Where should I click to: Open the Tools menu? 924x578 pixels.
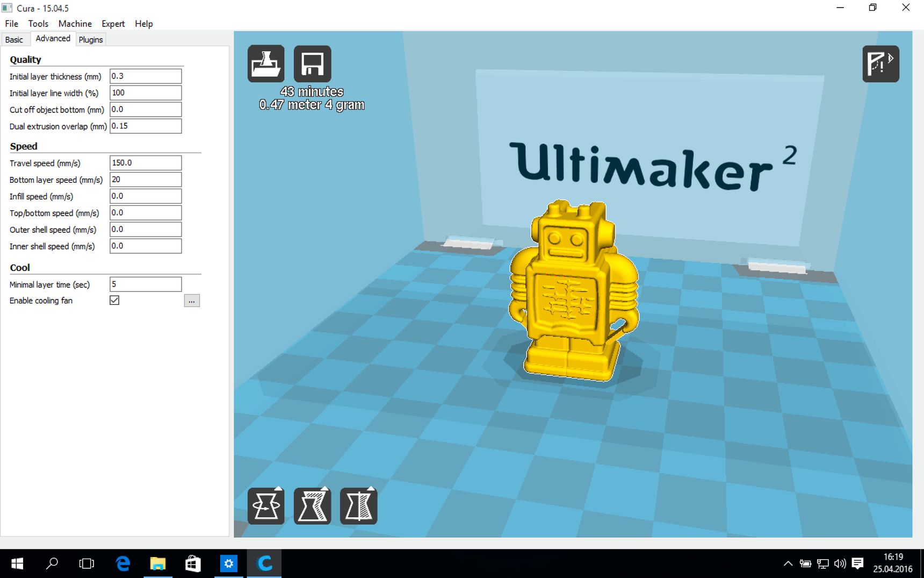[x=38, y=24]
